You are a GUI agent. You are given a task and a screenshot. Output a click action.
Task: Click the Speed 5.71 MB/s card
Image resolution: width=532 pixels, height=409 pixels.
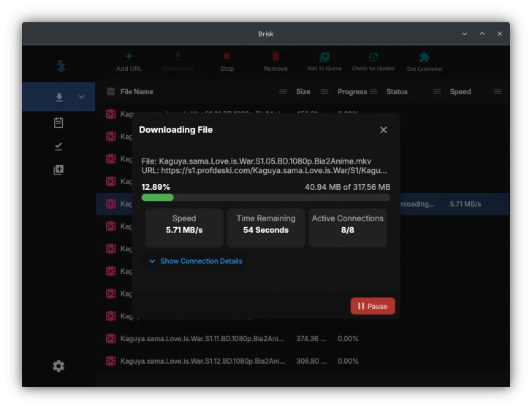click(184, 228)
